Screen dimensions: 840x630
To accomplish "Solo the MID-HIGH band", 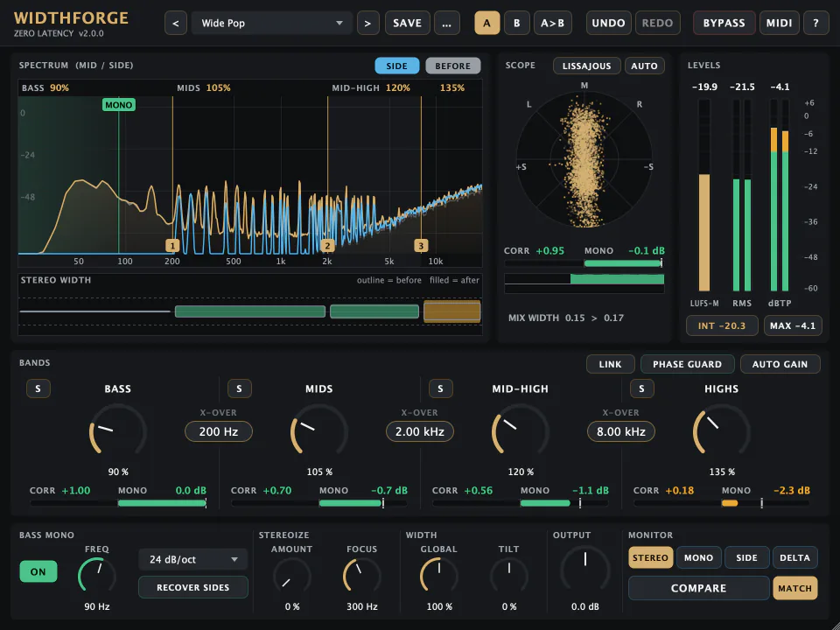I will [440, 388].
